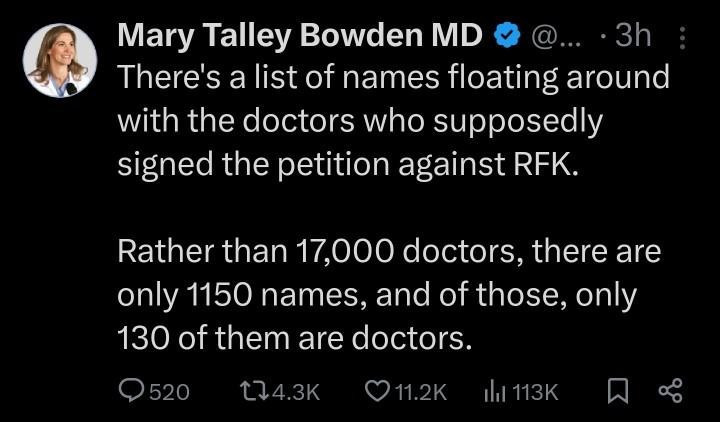Like the tweet with the heart icon
This screenshot has width=720, height=422.
[376, 391]
